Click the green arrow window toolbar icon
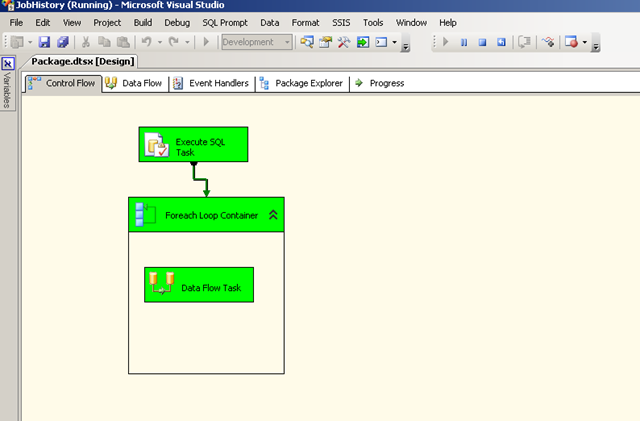This screenshot has height=421, width=640. [x=362, y=42]
